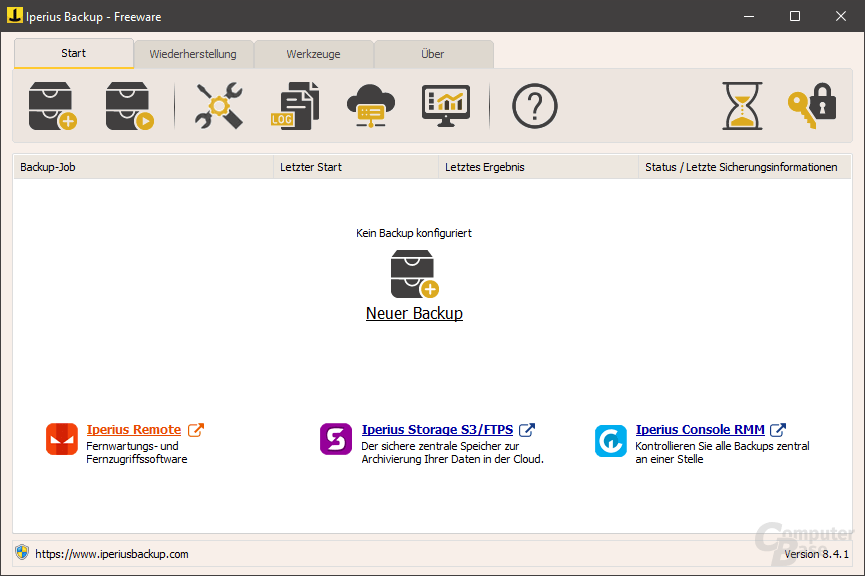The image size is (865, 576).
Task: Click the purple Iperius Storage logo
Action: [x=336, y=440]
